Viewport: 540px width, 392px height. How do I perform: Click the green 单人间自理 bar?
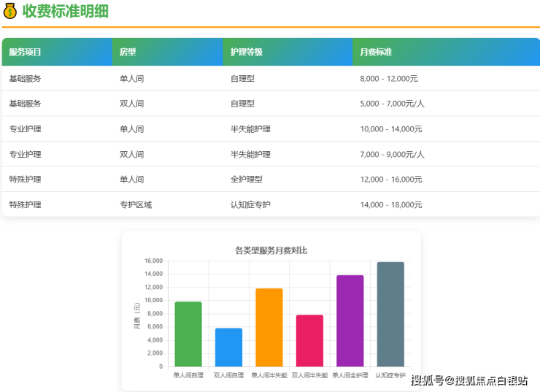[188, 334]
